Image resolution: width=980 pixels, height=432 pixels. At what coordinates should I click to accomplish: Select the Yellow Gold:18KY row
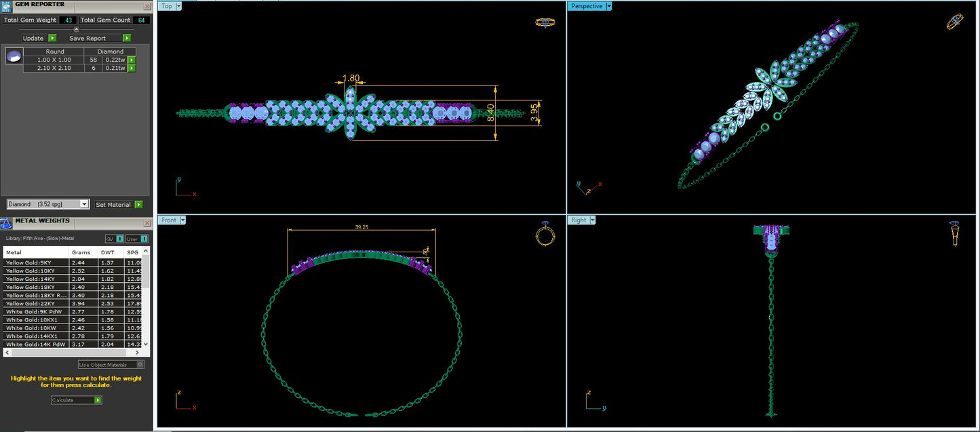click(73, 287)
